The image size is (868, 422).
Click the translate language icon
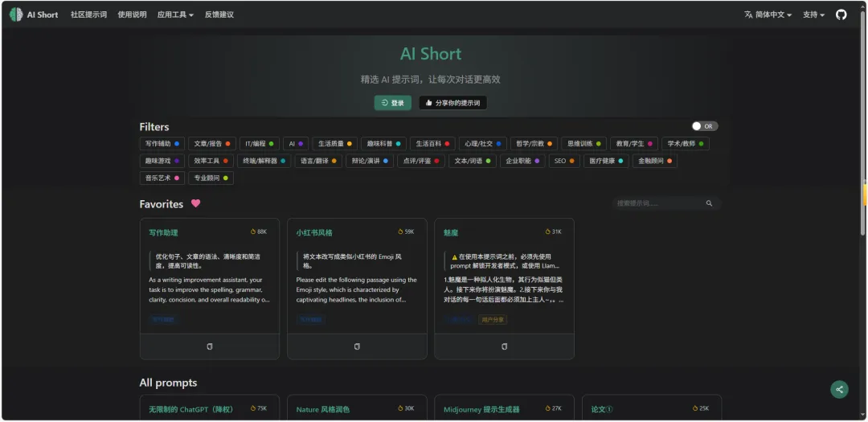[x=748, y=15]
